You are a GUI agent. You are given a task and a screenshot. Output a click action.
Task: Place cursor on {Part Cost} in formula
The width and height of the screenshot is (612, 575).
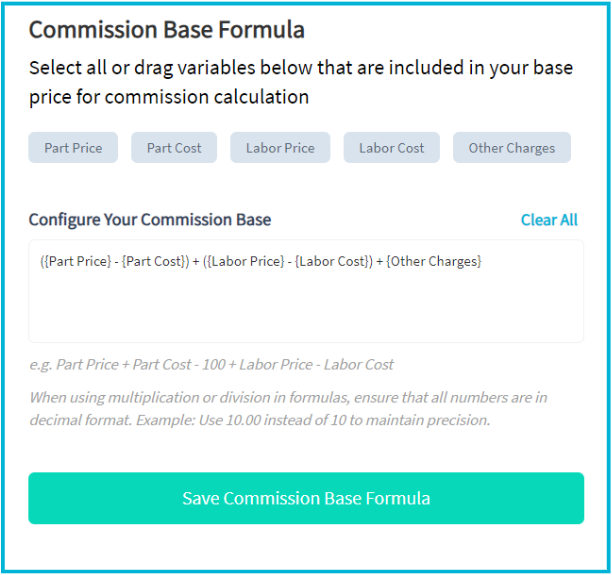point(153,261)
